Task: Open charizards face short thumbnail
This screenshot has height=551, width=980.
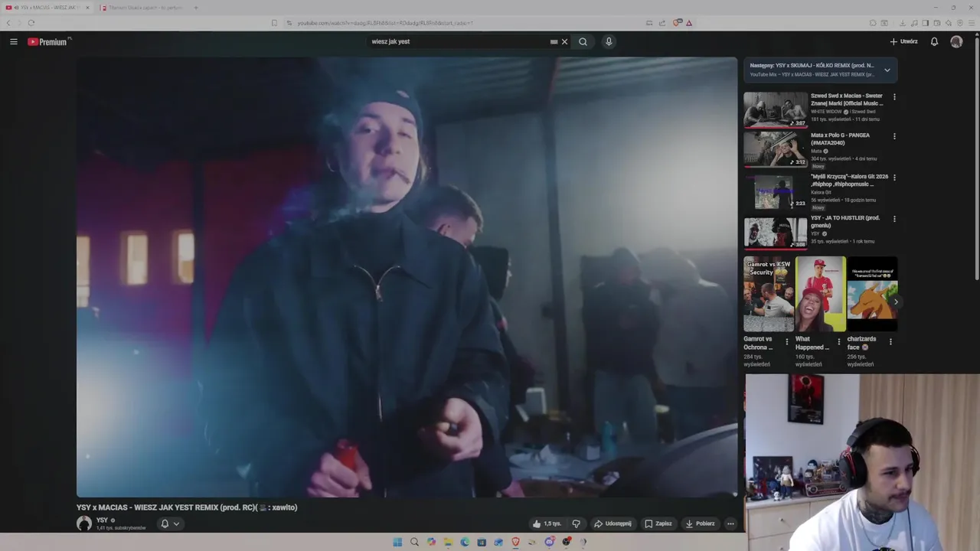Action: [x=872, y=294]
